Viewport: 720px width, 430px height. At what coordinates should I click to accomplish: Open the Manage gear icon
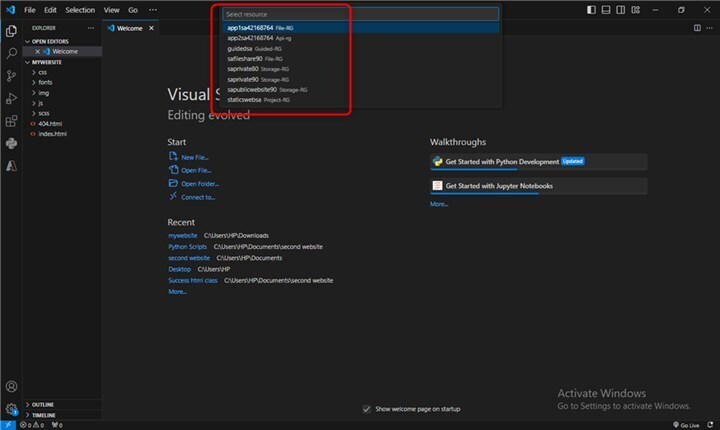[x=11, y=409]
